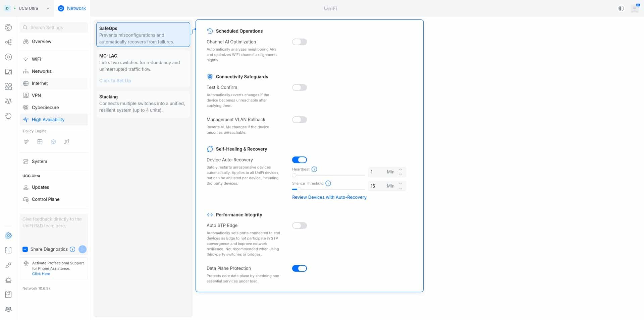Enable Channel AI Optimization toggle
The width and height of the screenshot is (644, 320).
300,42
